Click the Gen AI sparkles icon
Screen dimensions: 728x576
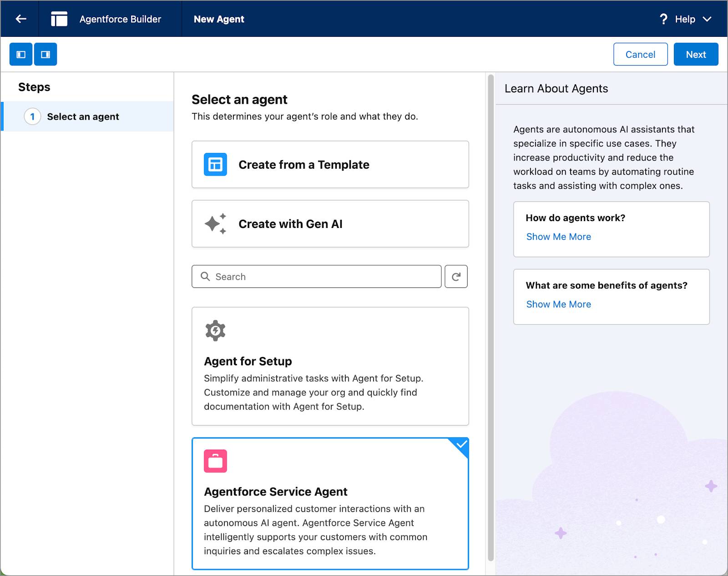(215, 223)
